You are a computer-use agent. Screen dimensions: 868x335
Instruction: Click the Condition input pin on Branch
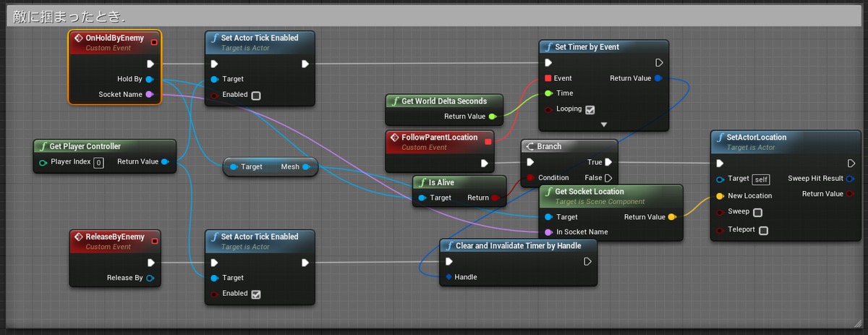point(530,177)
